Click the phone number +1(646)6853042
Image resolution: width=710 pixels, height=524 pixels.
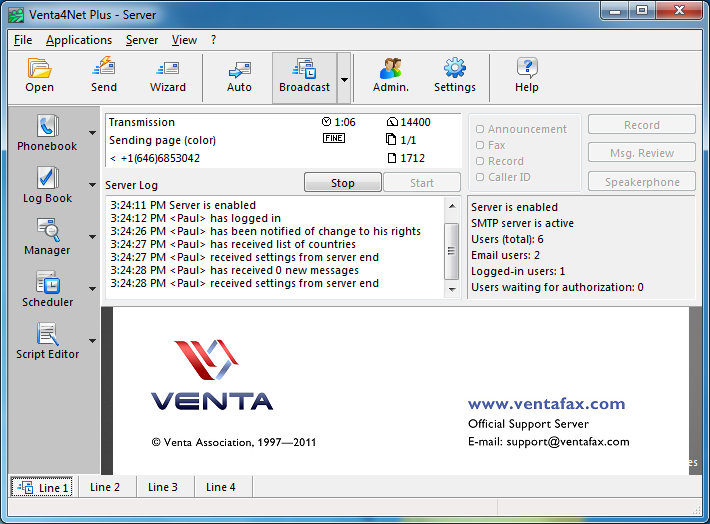tap(160, 158)
